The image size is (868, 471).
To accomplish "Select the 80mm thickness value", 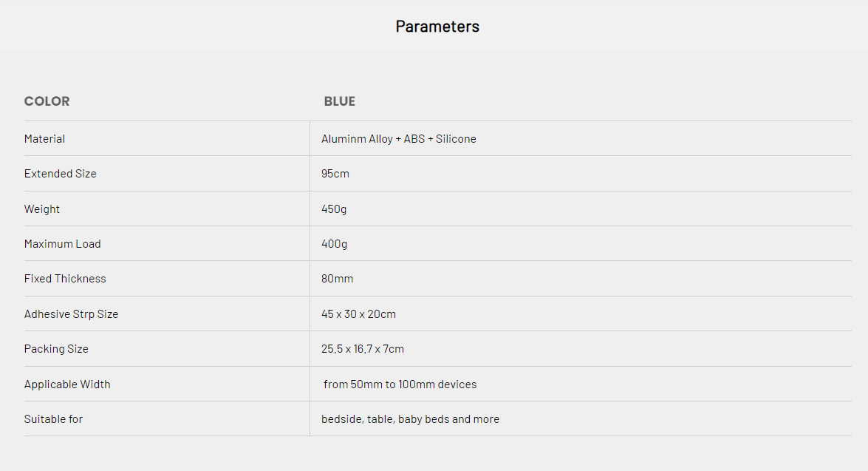I will tap(338, 279).
